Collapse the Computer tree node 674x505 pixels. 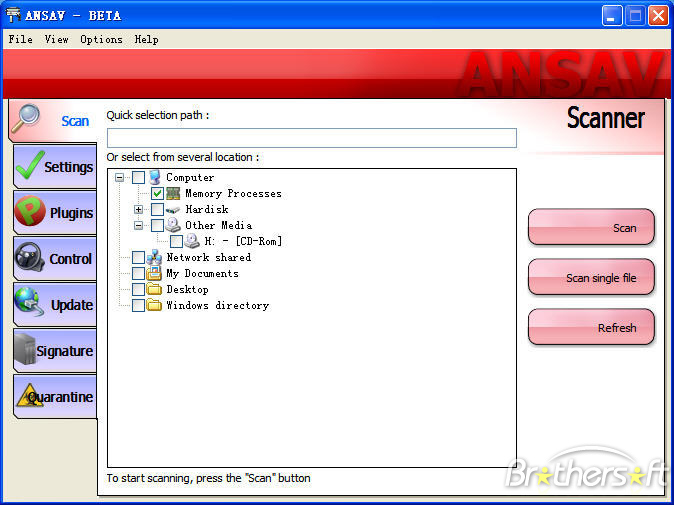coord(119,177)
